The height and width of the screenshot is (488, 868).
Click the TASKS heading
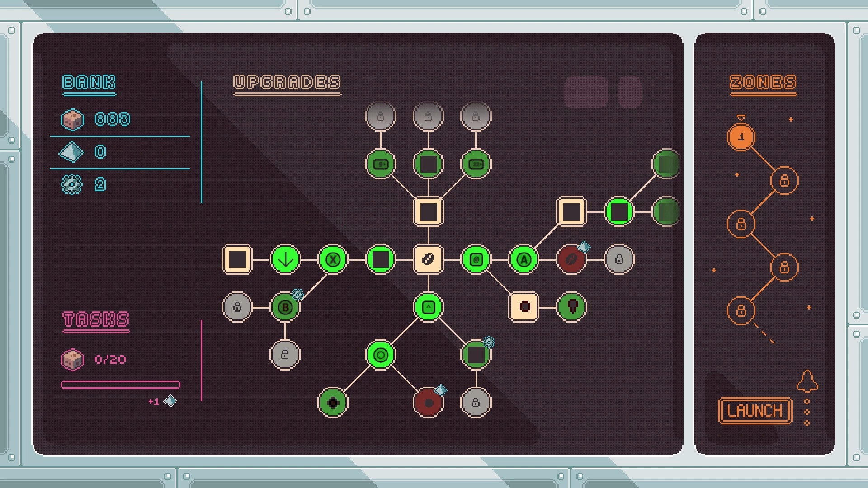[96, 319]
